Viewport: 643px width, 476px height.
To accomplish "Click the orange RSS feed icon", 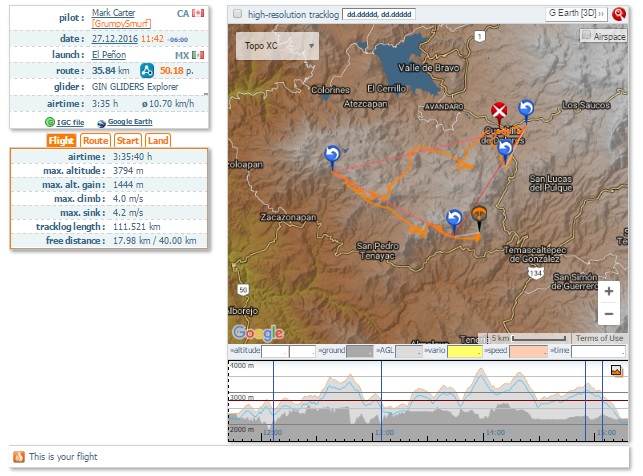I will [x=18, y=457].
